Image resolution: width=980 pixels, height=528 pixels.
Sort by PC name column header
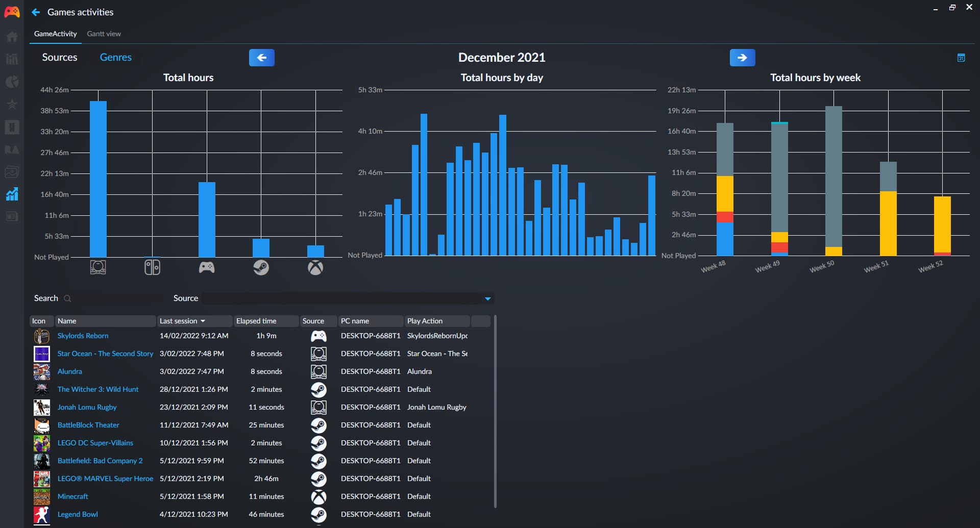[x=371, y=321]
